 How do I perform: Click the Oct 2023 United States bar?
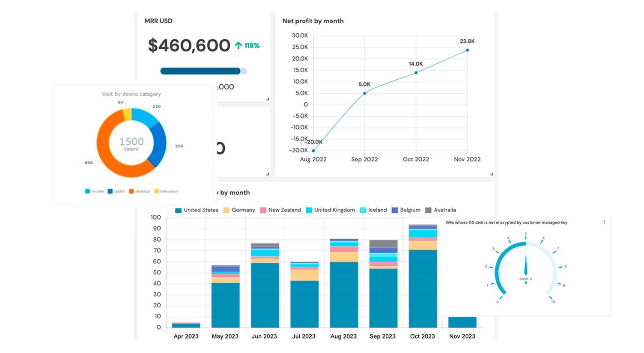(423, 289)
